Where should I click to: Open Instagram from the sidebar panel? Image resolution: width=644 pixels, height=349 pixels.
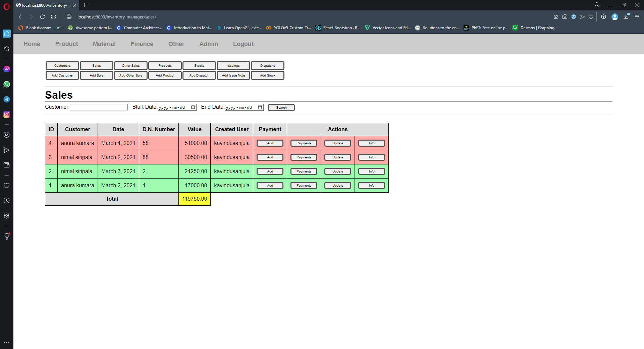7,114
